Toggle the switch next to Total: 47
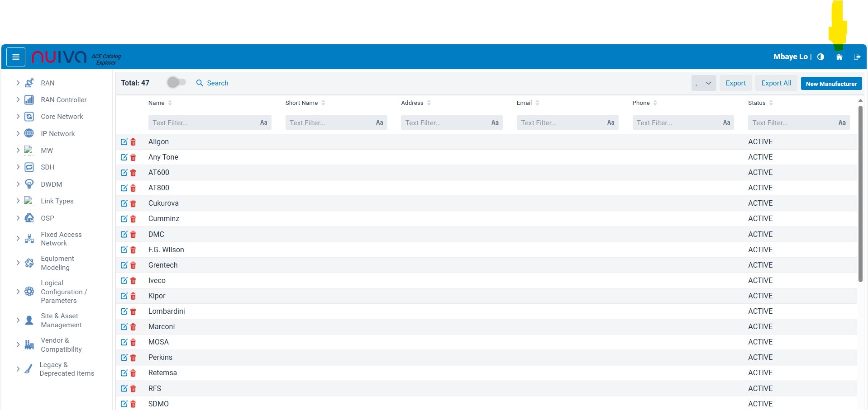This screenshot has width=868, height=410. pyautogui.click(x=176, y=82)
